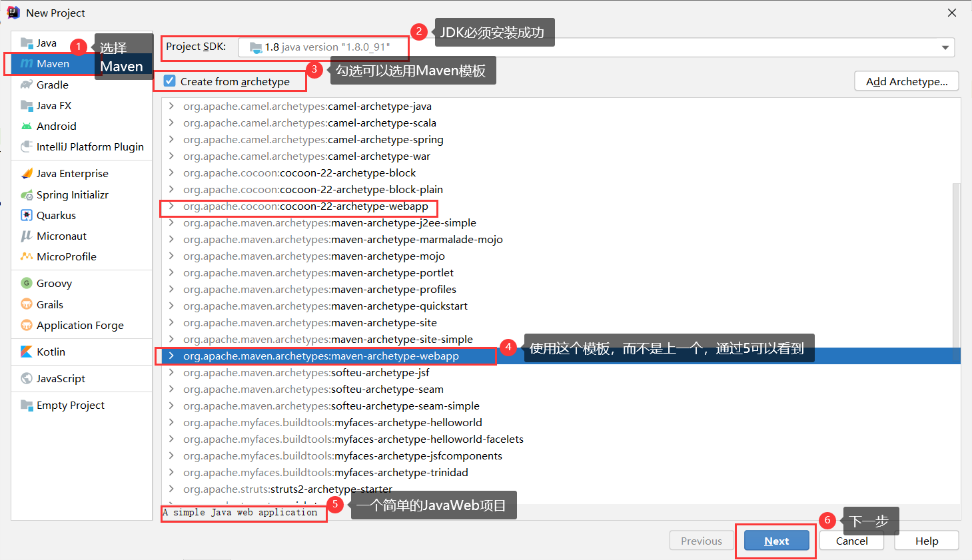Click the IntelliJ logo in title bar
Image resolution: width=972 pixels, height=560 pixels.
(13, 13)
